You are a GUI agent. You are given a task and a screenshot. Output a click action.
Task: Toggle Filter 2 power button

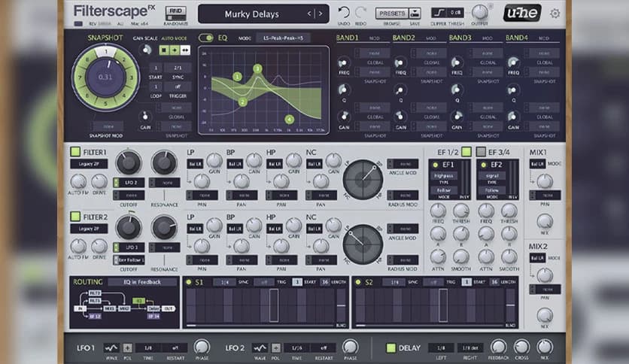75,217
